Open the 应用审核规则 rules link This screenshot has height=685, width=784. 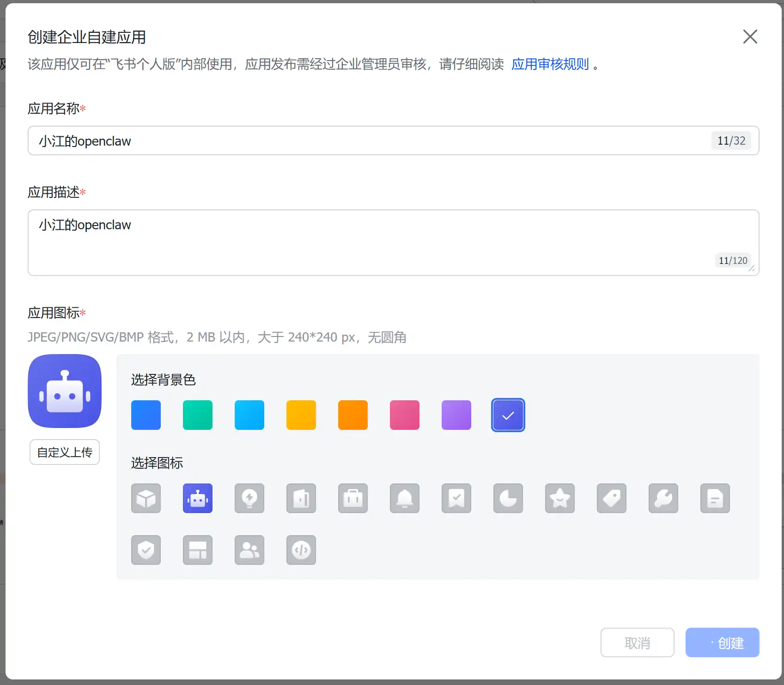(550, 64)
